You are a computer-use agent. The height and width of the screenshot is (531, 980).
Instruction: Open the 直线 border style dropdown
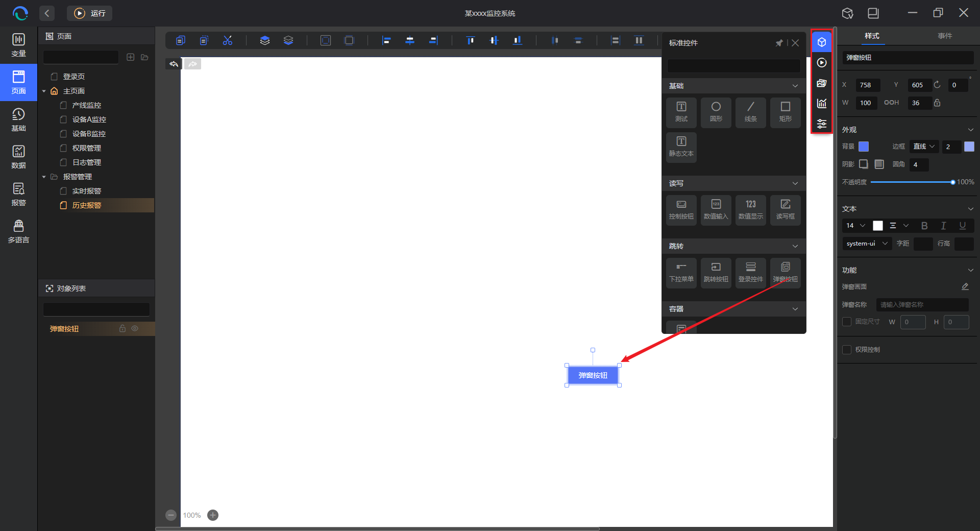tap(924, 147)
